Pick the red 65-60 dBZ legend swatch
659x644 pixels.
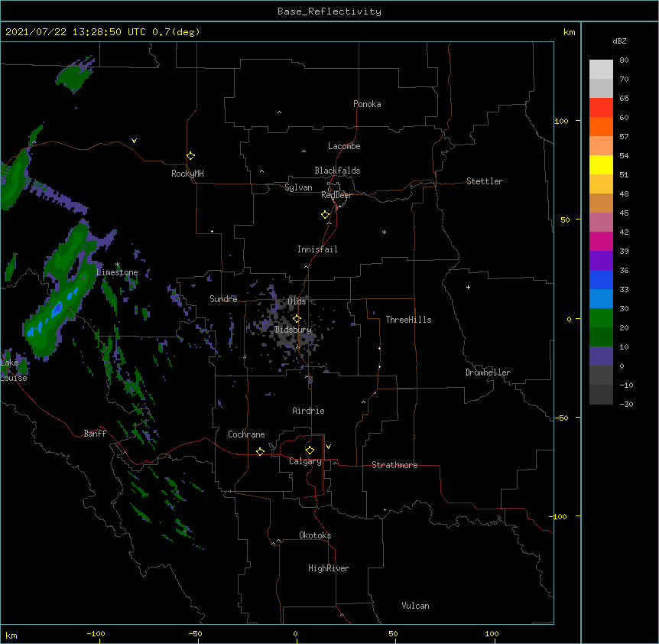point(601,108)
